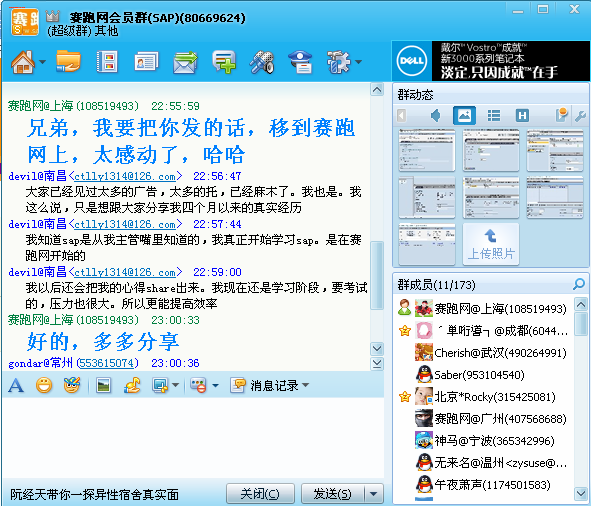Select member 赛跑网@上海(108519493)
591x506 pixels.
click(x=485, y=309)
